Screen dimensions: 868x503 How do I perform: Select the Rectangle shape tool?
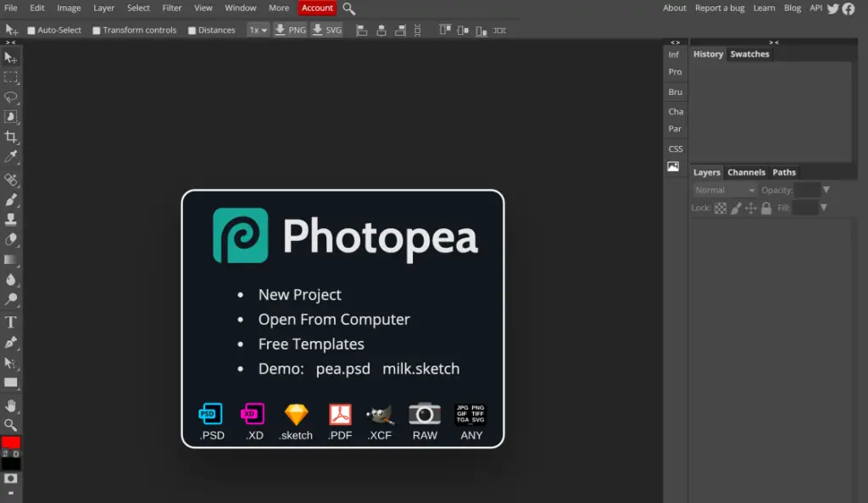pos(10,383)
